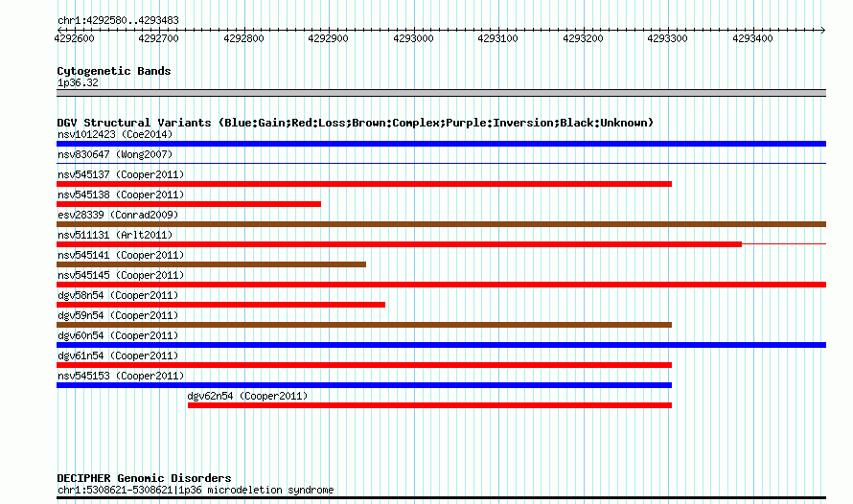
Task: Click the 4293000 ruler position
Action: (413, 38)
